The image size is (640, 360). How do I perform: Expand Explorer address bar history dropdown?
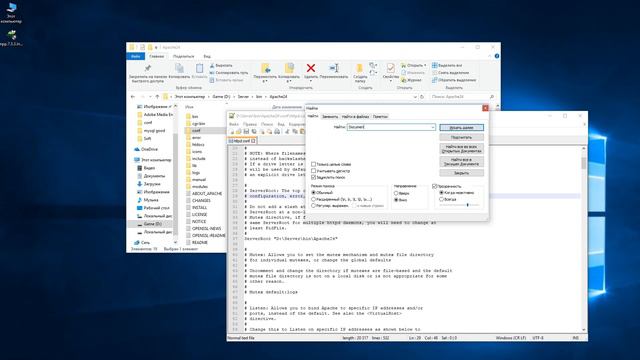pos(415,97)
